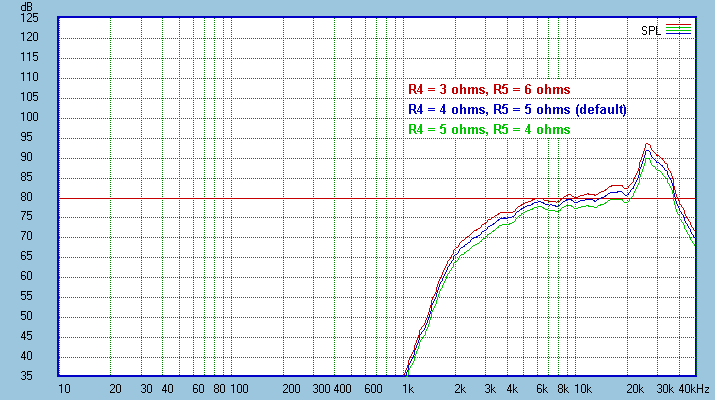
Task: Select the blue 'R4 = 4 ohms' default annotation
Action: pos(517,109)
